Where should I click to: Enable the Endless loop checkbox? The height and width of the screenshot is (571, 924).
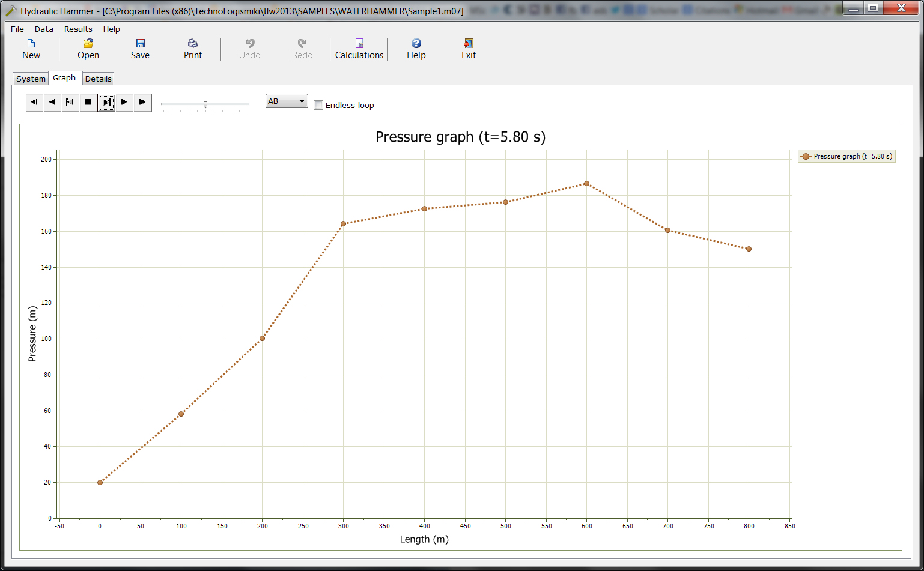tap(319, 106)
